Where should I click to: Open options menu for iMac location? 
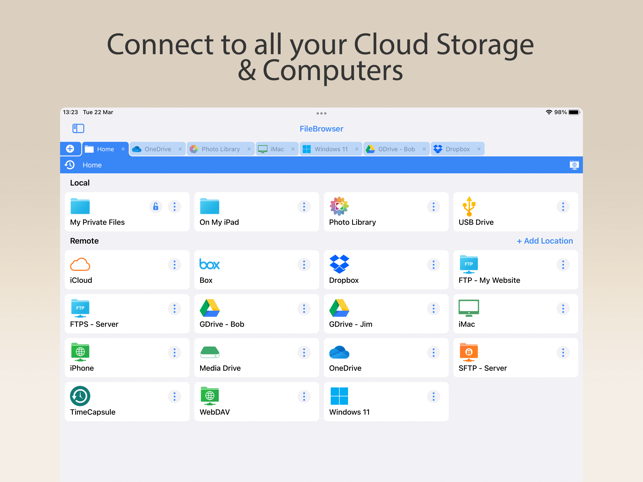point(563,308)
